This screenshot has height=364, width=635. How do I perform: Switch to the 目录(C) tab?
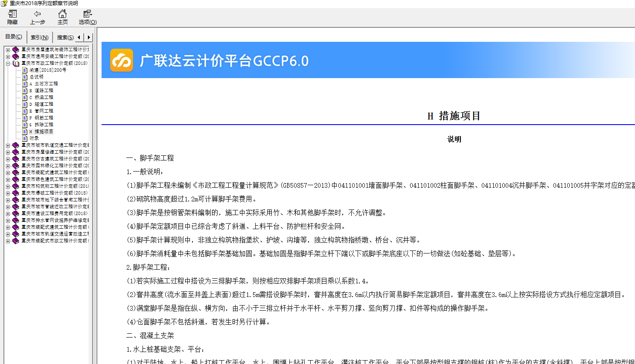click(14, 37)
